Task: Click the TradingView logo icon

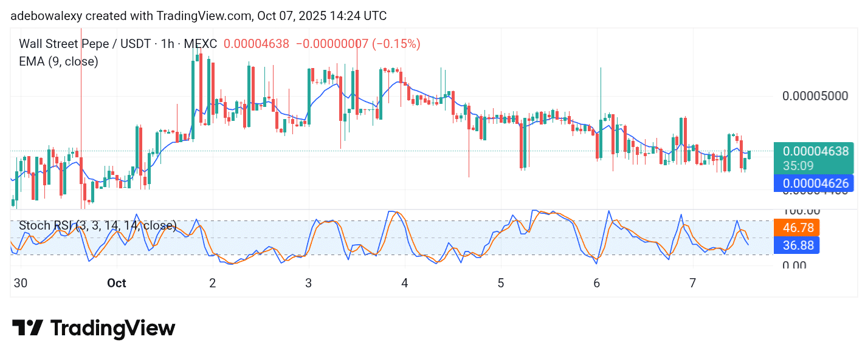Action: pyautogui.click(x=27, y=328)
